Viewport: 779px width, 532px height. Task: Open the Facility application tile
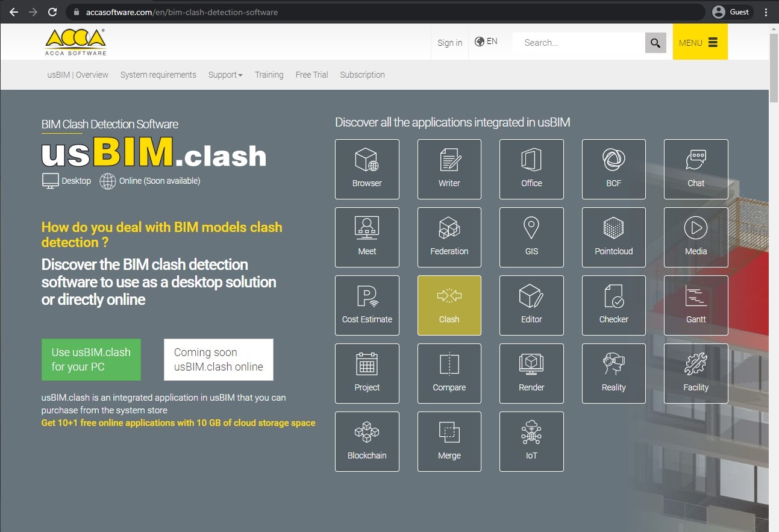696,374
